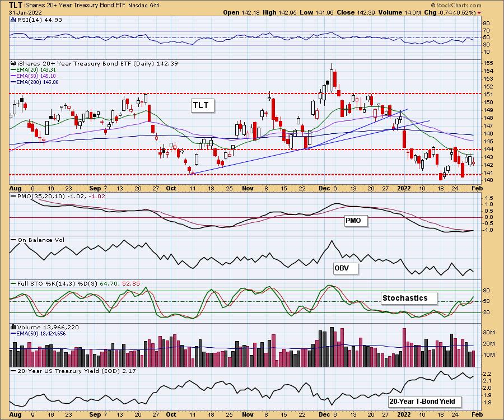Click the small icon before RSI(14) label
This screenshot has height=420, width=504.
[13, 20]
